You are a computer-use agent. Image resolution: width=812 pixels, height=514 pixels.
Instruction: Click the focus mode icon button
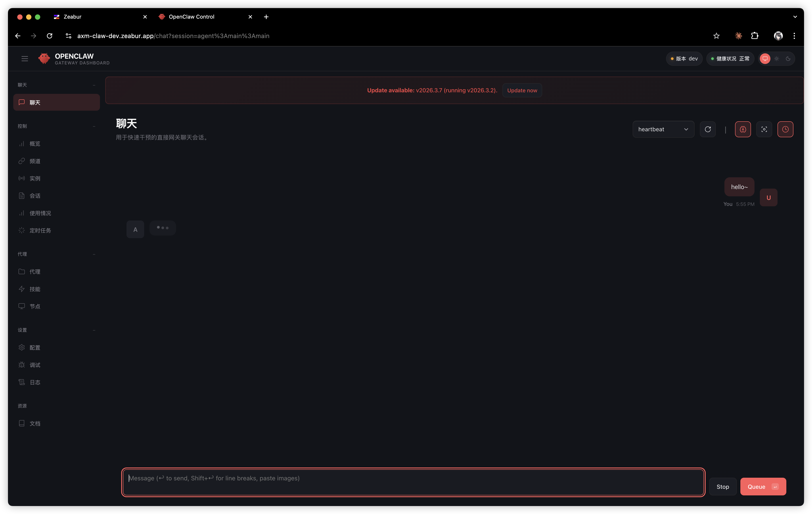(x=764, y=129)
